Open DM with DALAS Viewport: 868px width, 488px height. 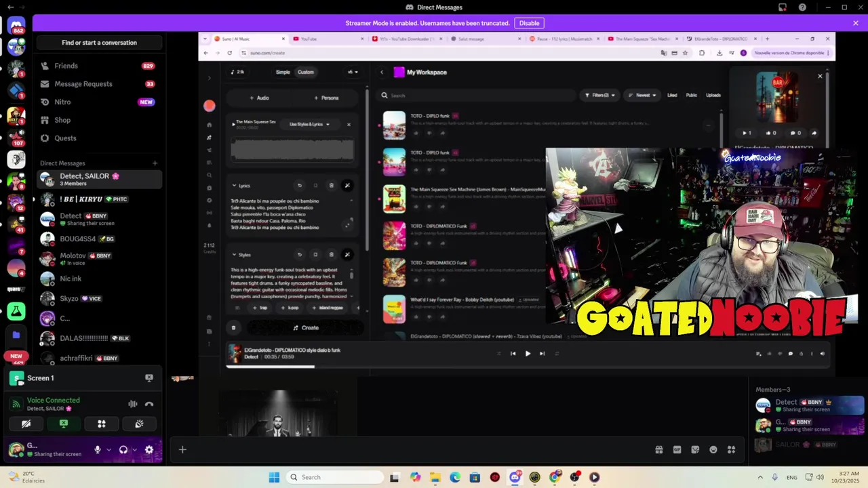coord(99,338)
